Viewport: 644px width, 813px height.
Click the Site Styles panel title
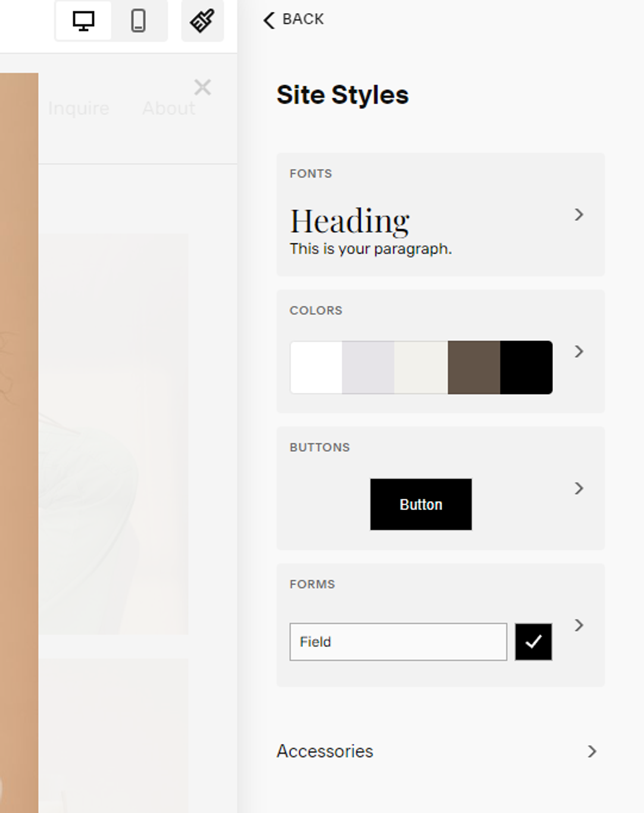(343, 95)
